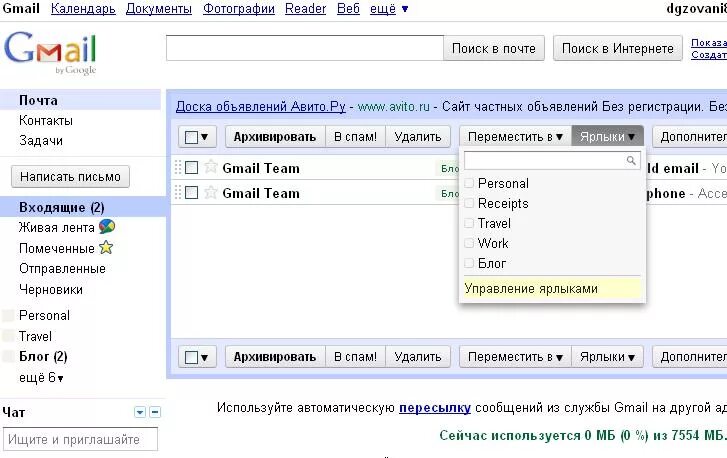Open Календарь in top navigation
This screenshot has width=727, height=458.
click(83, 8)
